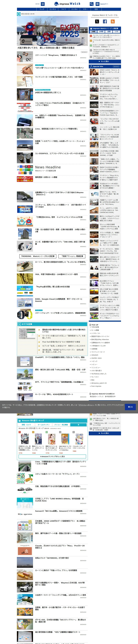The height and width of the screenshot is (644, 138).
Task: Open ranking item about ドラえもん役・大山のぶ代さん
Action: [106, 41]
